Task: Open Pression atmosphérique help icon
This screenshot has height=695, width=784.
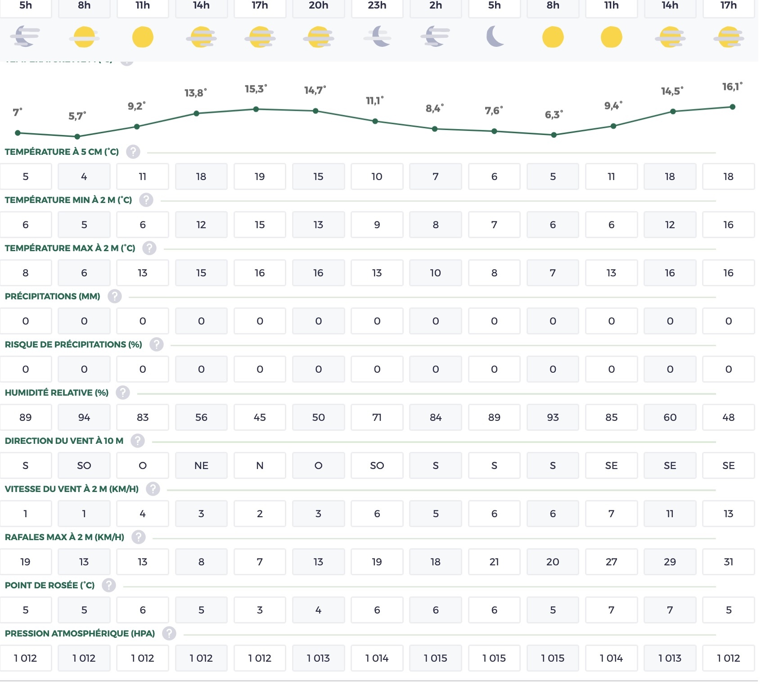Action: pyautogui.click(x=169, y=633)
